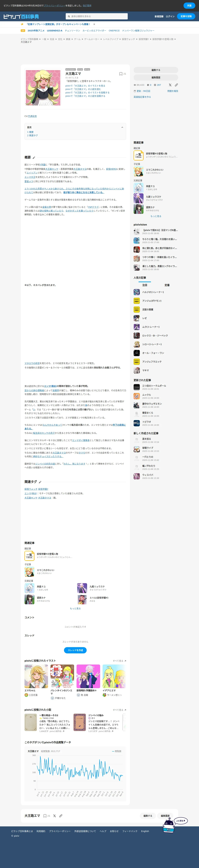
Task: Open the チェンソーマン trending topic
Action: [x=72, y=31]
